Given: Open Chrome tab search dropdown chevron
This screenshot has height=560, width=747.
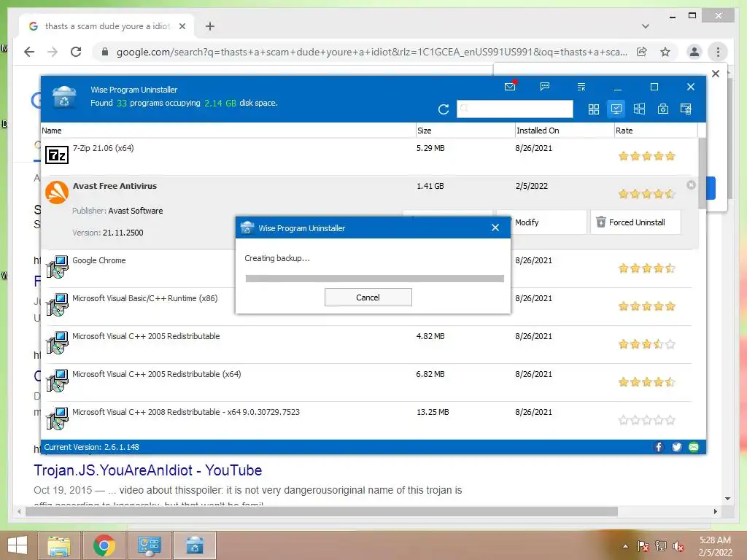Looking at the screenshot, I should coord(646,26).
